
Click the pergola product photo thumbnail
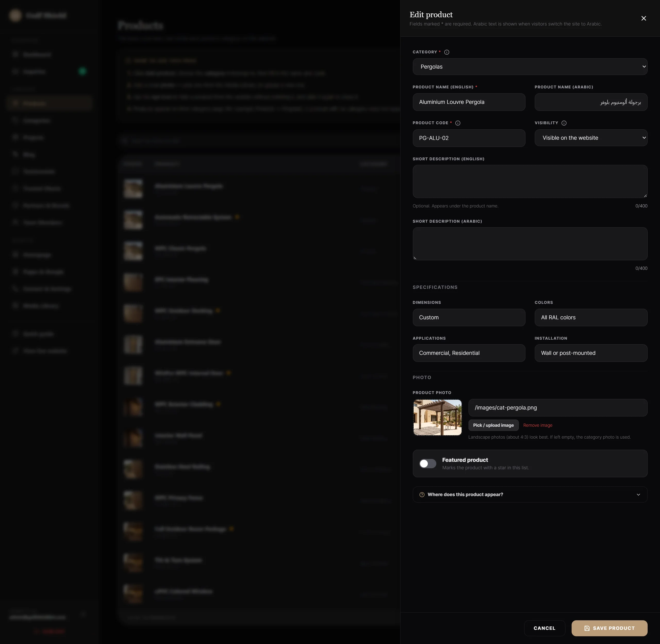tap(437, 417)
